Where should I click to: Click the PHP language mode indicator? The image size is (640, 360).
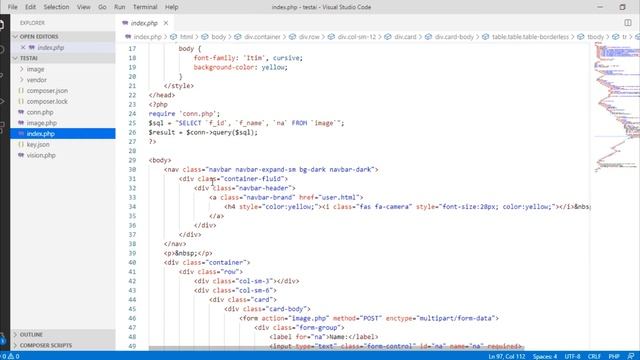(614, 356)
